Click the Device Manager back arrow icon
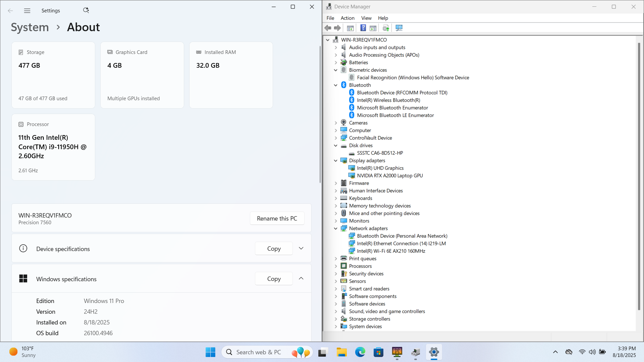Screen dimensions: 644x362 tap(328, 28)
